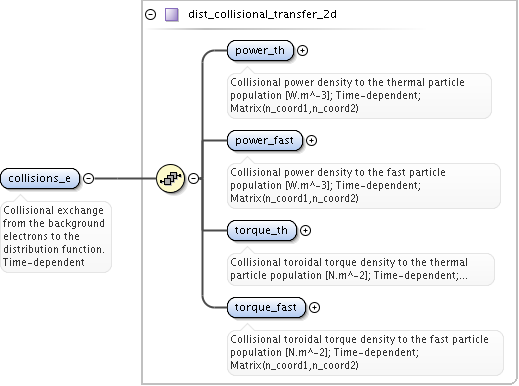Collapse the dist_collisional_transfer_2d group
Viewport: 519px width, 386px height.
[x=151, y=14]
